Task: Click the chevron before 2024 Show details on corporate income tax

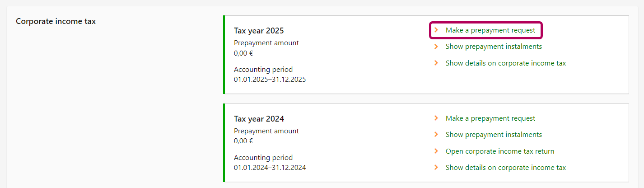Action: pos(436,168)
